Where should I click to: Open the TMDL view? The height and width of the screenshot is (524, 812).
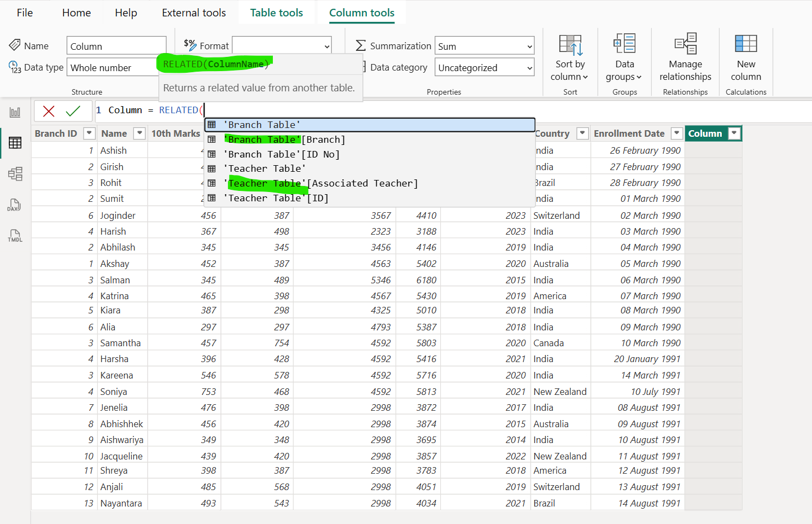coord(15,236)
